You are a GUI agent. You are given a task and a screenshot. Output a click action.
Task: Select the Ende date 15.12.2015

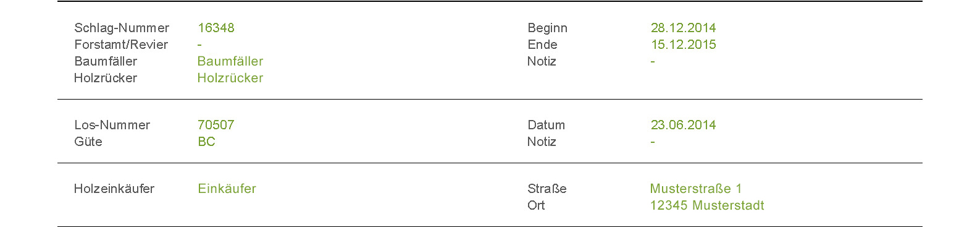pos(684,45)
